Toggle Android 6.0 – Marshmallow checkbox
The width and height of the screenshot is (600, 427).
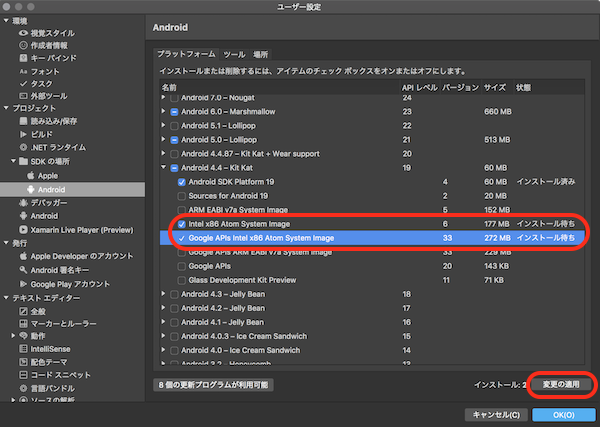(x=174, y=112)
